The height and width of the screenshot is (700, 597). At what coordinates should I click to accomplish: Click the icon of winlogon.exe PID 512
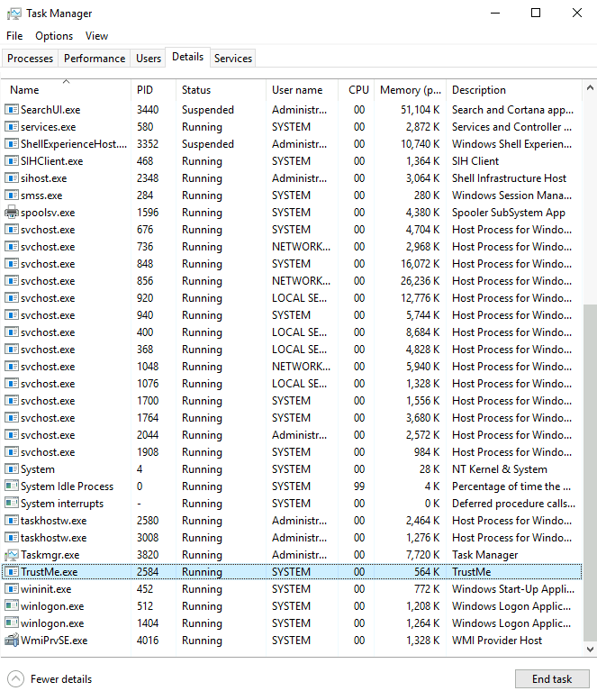coord(12,605)
